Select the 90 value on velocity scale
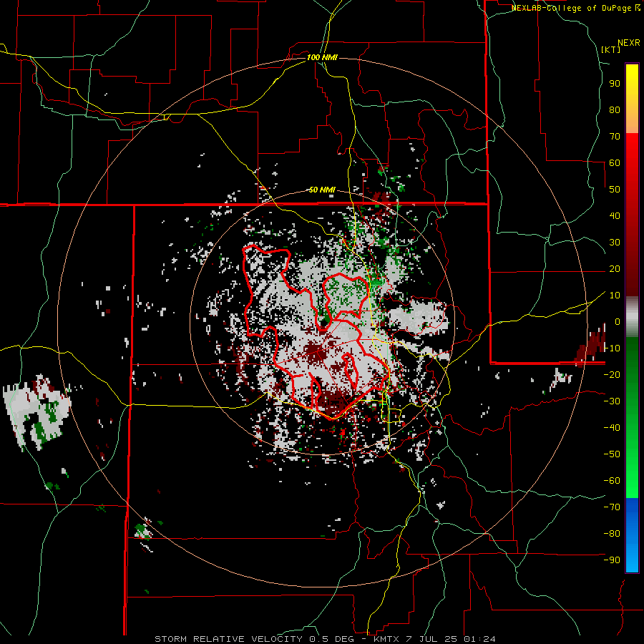 point(615,84)
